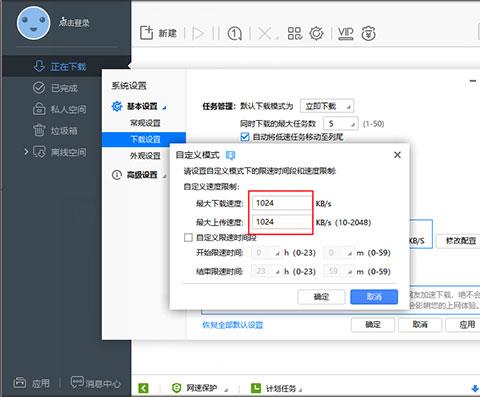
Task: Click the 最大下载速度 input field
Action: click(282, 203)
